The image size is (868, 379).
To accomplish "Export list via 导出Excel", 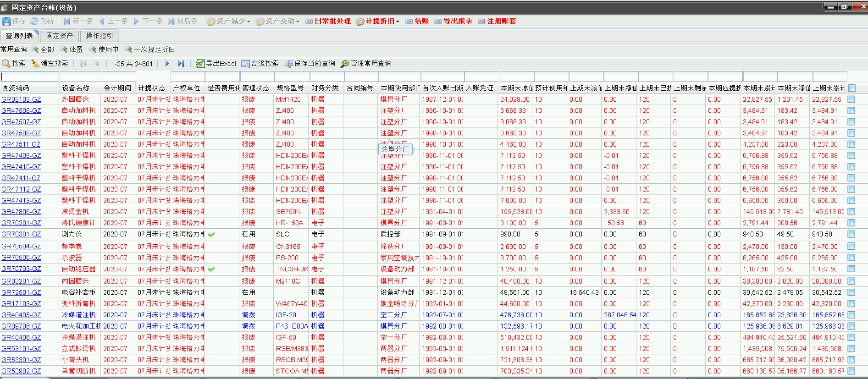I will [216, 63].
